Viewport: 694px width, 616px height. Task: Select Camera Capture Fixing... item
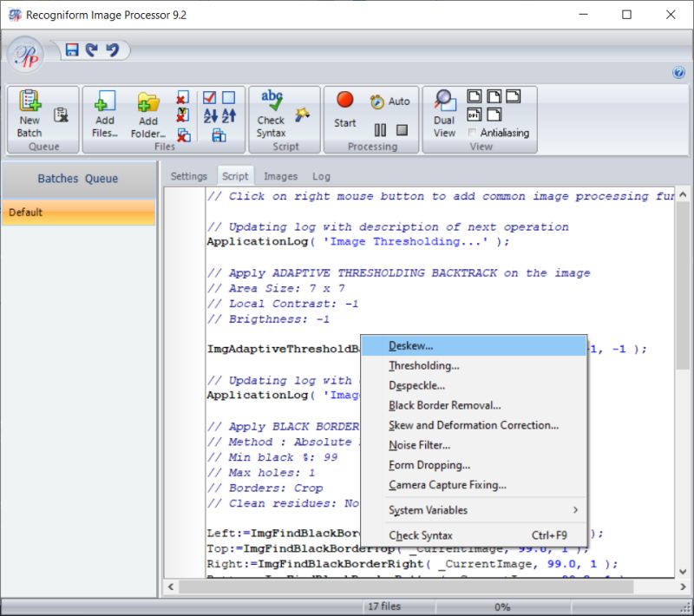tap(474, 485)
